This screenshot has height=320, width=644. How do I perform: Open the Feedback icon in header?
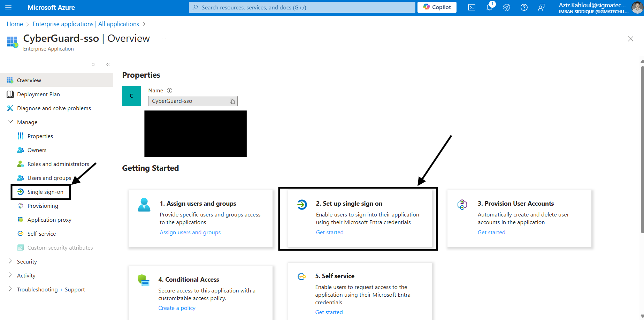(541, 7)
